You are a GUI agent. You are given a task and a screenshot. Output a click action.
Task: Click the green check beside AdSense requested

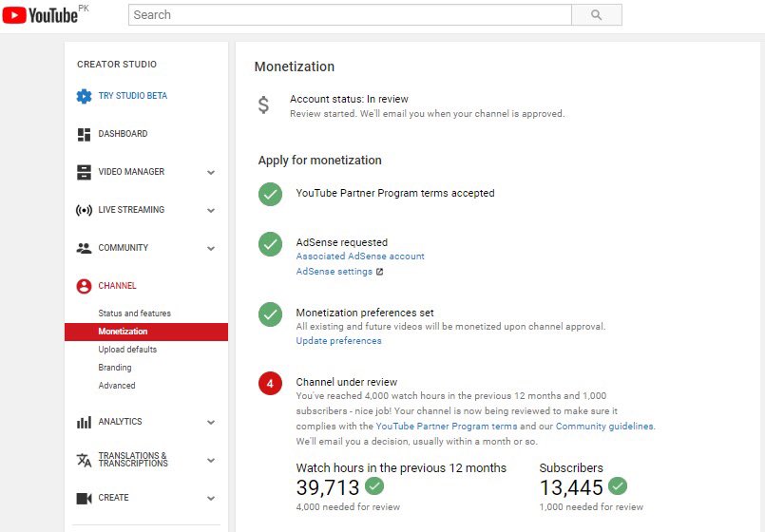[x=270, y=244]
